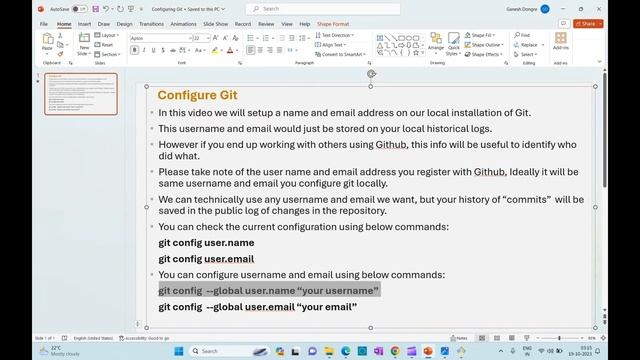Decrease the list indent level
Image resolution: width=640 pixels, height=360 pixels.
click(x=282, y=38)
